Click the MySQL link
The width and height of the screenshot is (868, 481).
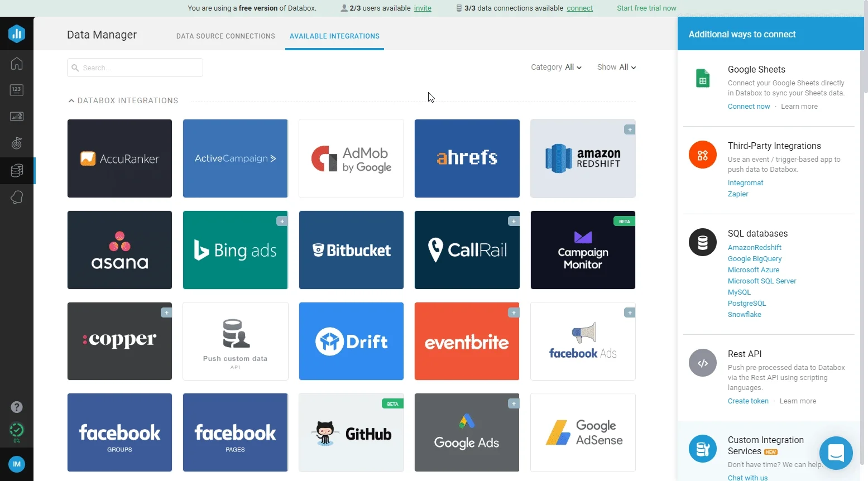[x=739, y=292]
